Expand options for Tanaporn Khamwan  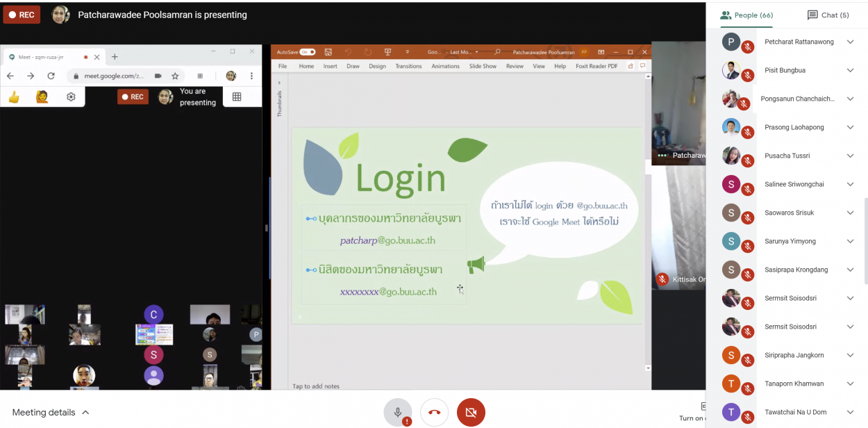(850, 384)
